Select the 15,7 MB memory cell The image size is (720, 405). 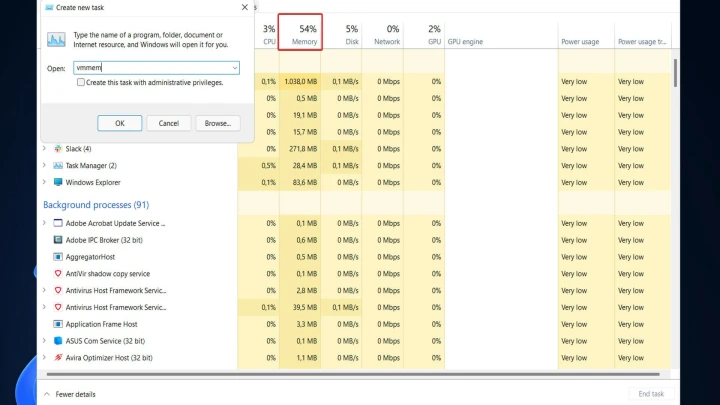tap(300, 132)
